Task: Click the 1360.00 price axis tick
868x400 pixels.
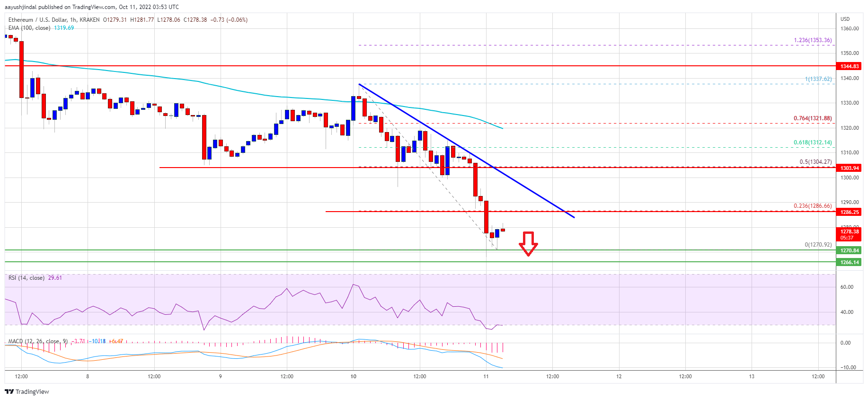Action: [850, 28]
